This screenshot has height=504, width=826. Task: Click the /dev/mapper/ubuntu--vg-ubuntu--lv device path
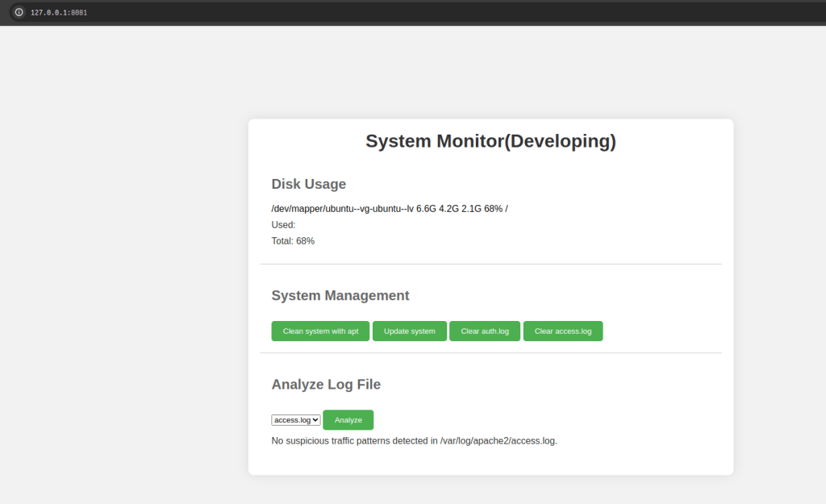(x=342, y=209)
